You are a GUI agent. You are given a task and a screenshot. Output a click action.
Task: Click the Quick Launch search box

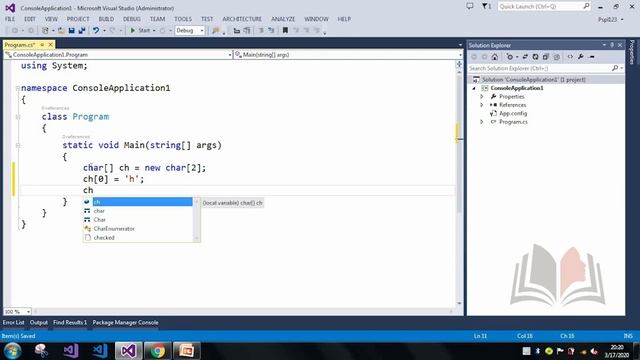[x=544, y=7]
